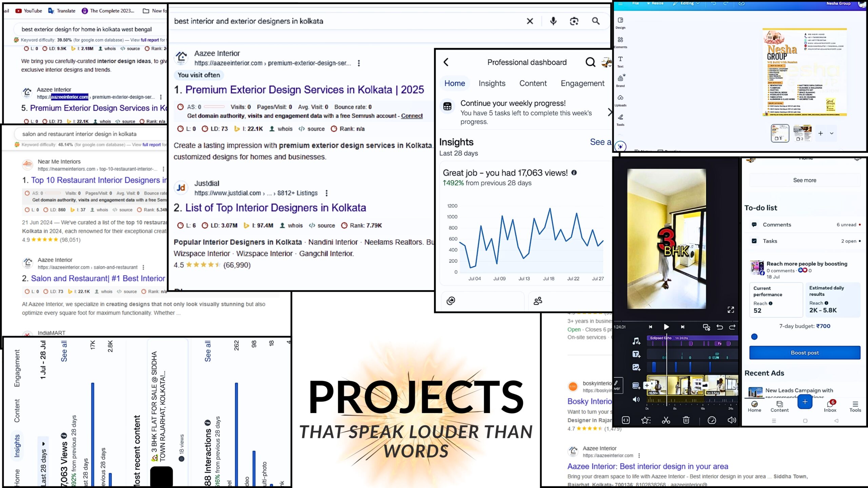Open Aazee Interior: Best interior design link

coord(648,467)
